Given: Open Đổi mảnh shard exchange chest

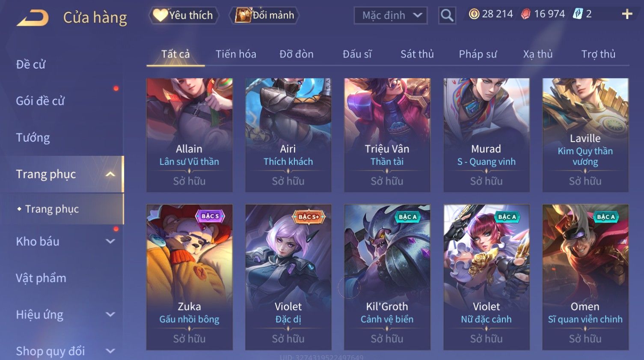Looking at the screenshot, I should pos(264,15).
